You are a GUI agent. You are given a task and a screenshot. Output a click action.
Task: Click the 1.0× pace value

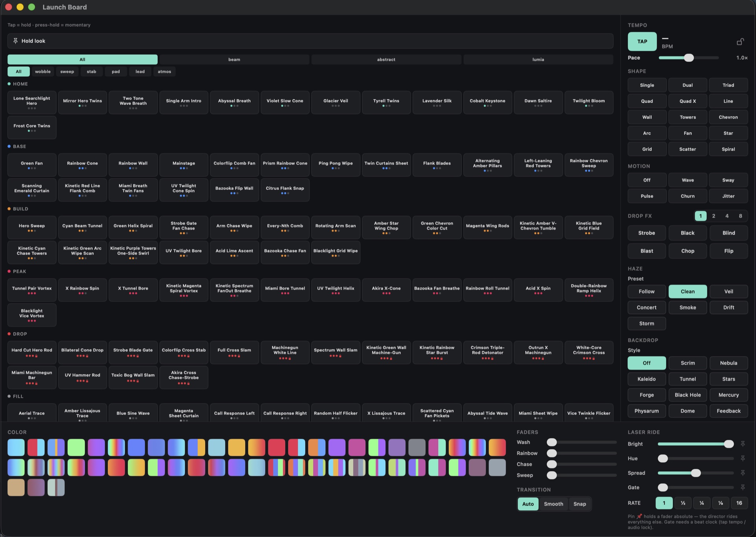(x=742, y=58)
